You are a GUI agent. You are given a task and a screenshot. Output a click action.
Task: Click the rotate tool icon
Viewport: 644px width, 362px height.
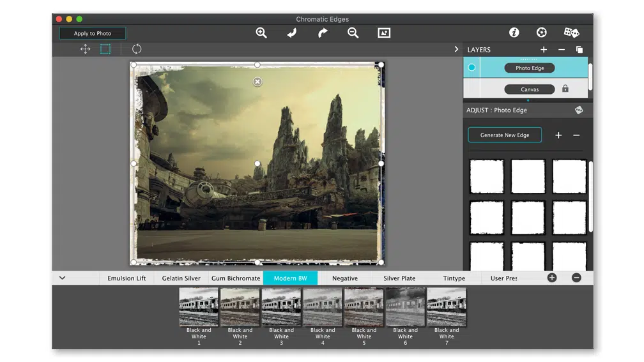[137, 49]
